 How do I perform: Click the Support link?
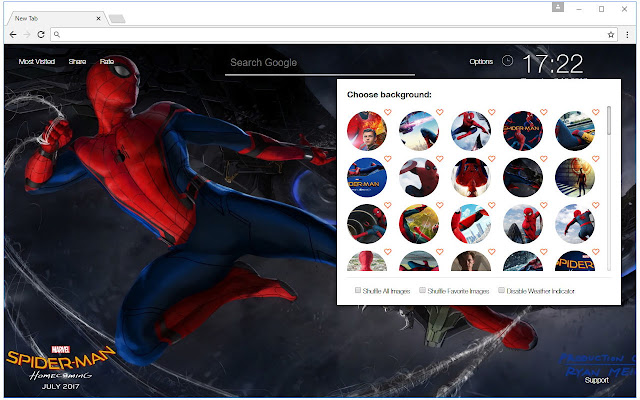[x=596, y=380]
